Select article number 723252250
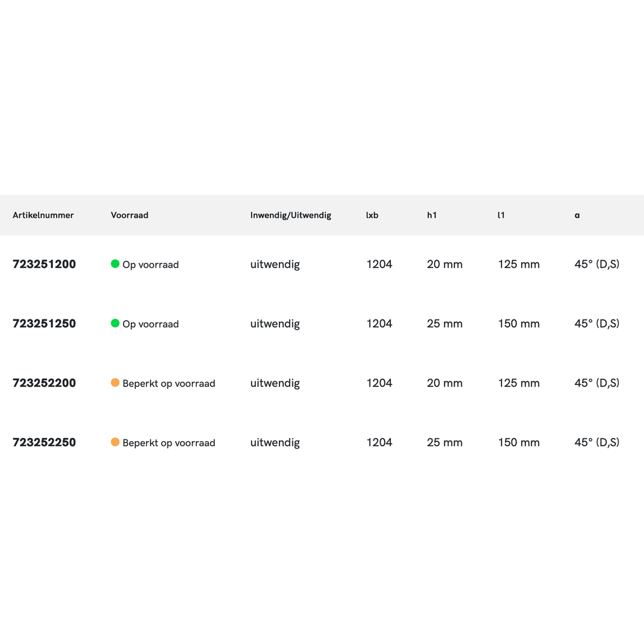The height and width of the screenshot is (644, 644). click(44, 442)
